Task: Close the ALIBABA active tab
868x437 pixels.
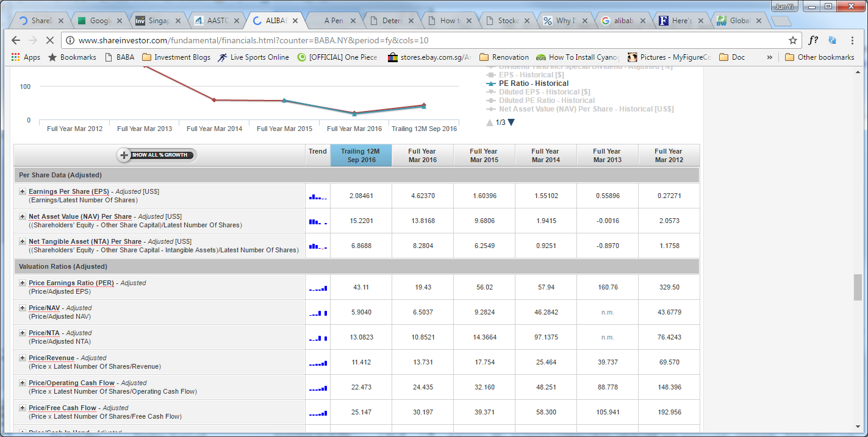Action: (x=296, y=21)
